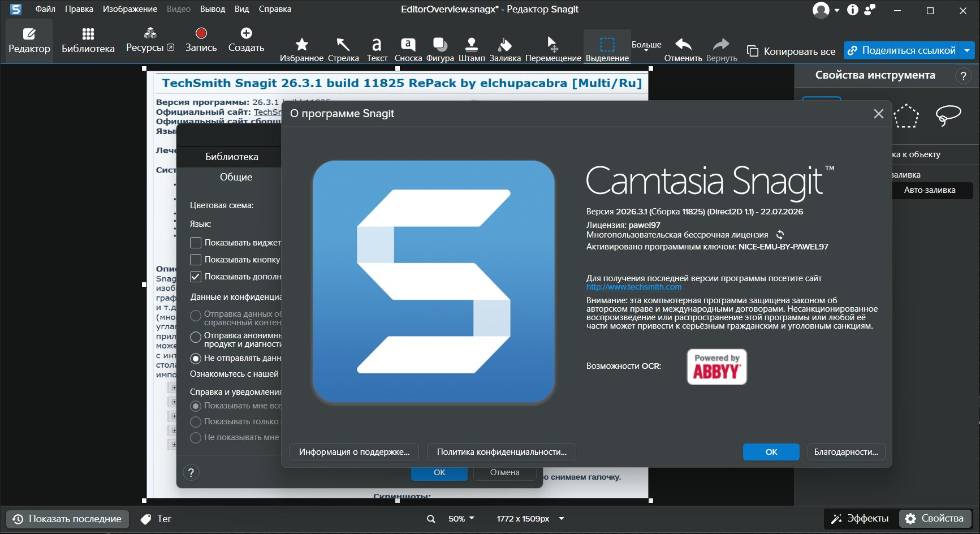980x534 pixels.
Task: Uncheck the Показывать дополн checkbox
Action: [196, 277]
